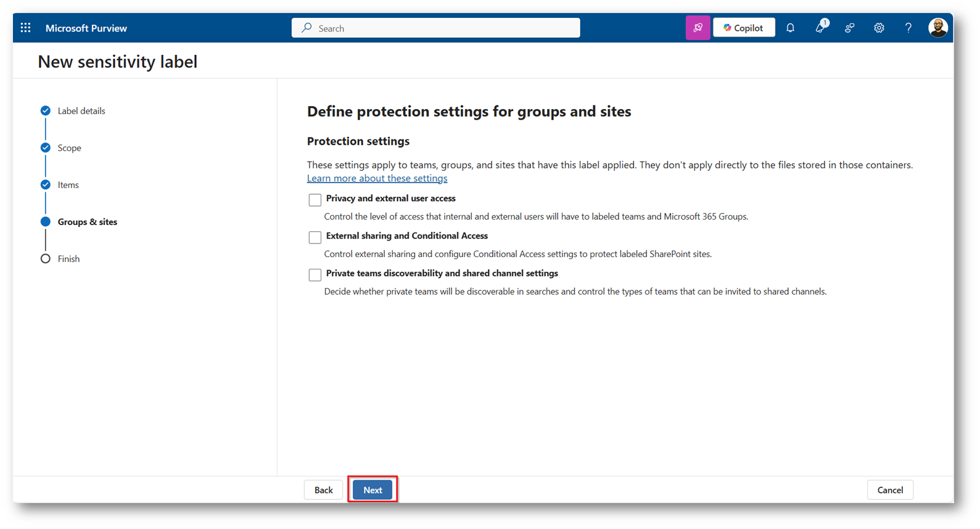The width and height of the screenshot is (980, 529).
Task: Open Learn more about these settings link
Action: [x=377, y=178]
